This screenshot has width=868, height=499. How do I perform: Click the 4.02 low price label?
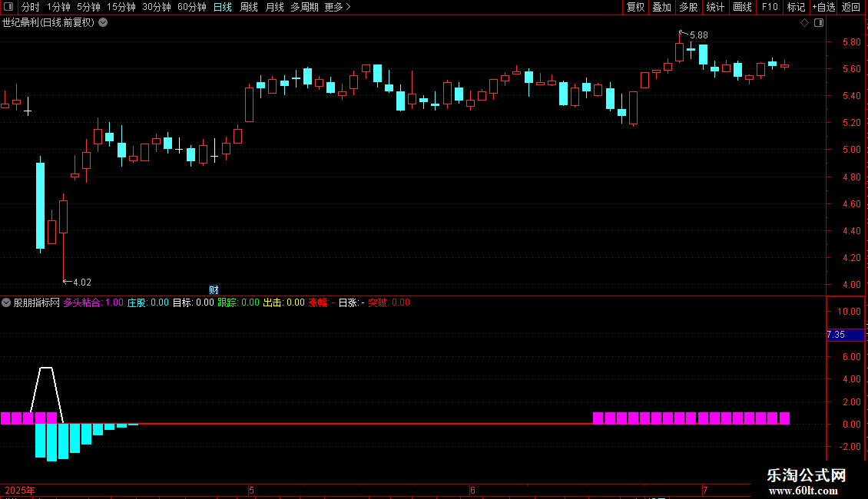(x=82, y=283)
